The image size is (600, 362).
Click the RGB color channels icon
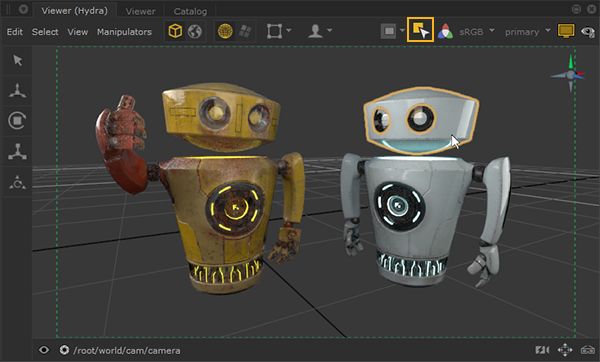(445, 31)
